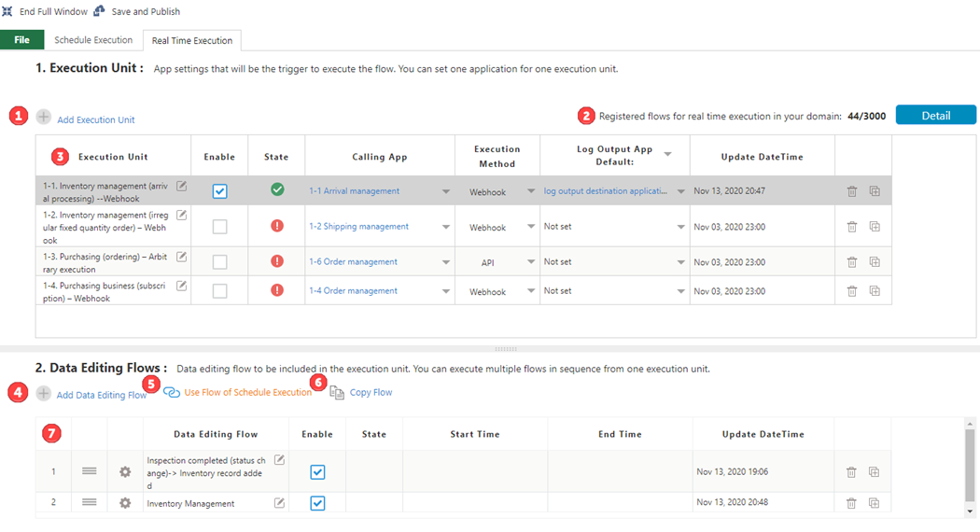Click plus icon for Add Execution Unit
980x532 pixels.
pos(43,117)
